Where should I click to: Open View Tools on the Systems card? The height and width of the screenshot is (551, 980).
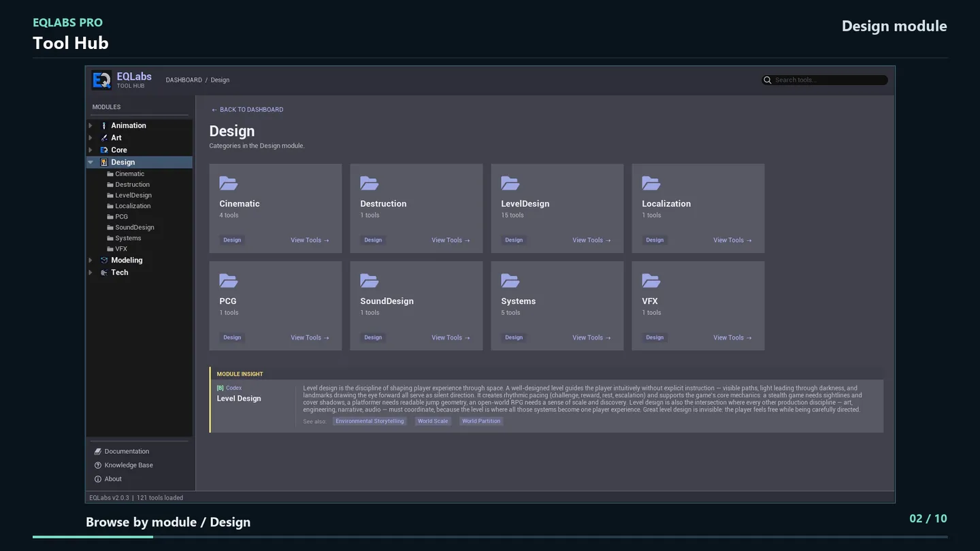tap(591, 338)
